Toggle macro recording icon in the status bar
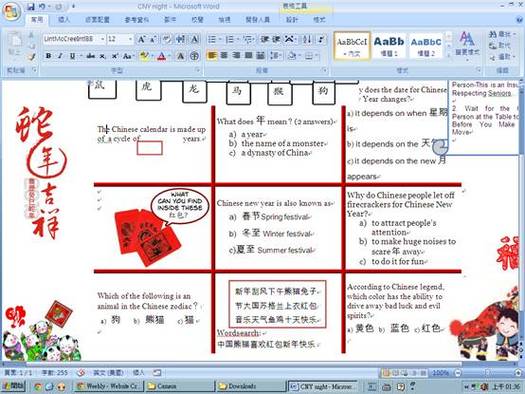525x394 pixels. 157,372
